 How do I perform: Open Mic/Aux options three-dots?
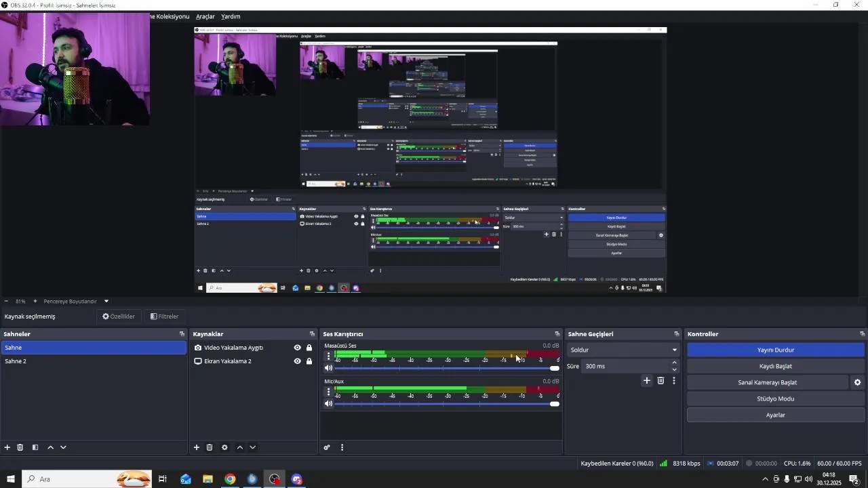(x=329, y=391)
